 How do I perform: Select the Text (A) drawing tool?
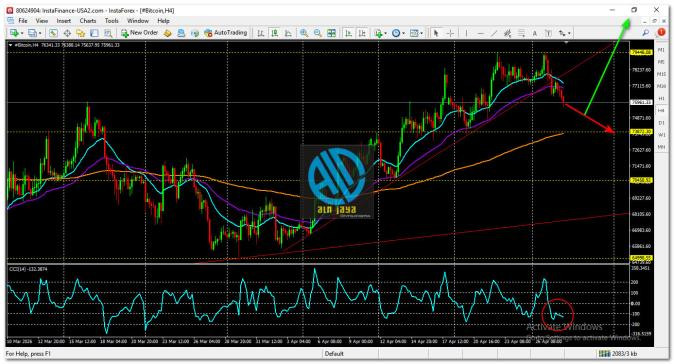click(x=535, y=33)
